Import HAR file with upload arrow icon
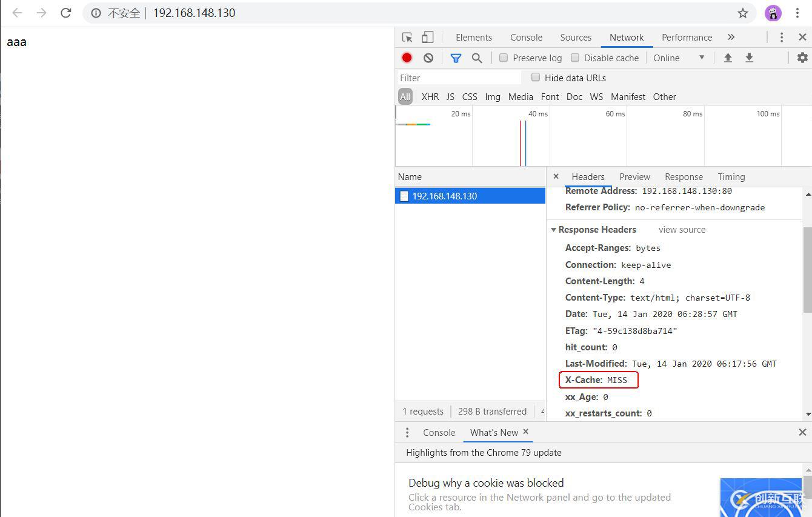812x517 pixels. coord(728,58)
